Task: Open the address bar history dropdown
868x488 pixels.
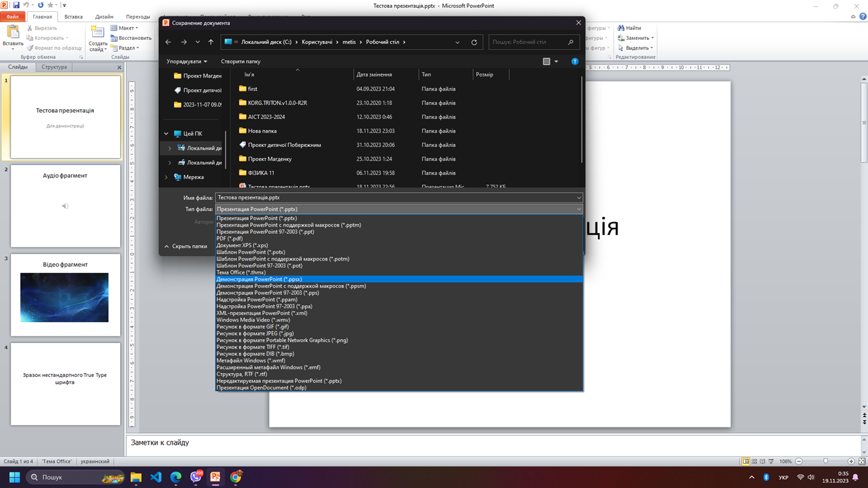Action: tap(458, 42)
